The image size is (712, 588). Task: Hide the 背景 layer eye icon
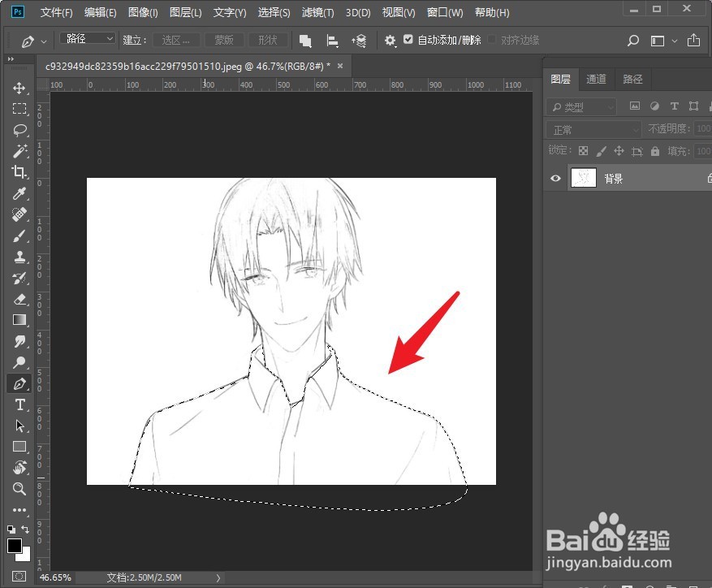[x=555, y=178]
